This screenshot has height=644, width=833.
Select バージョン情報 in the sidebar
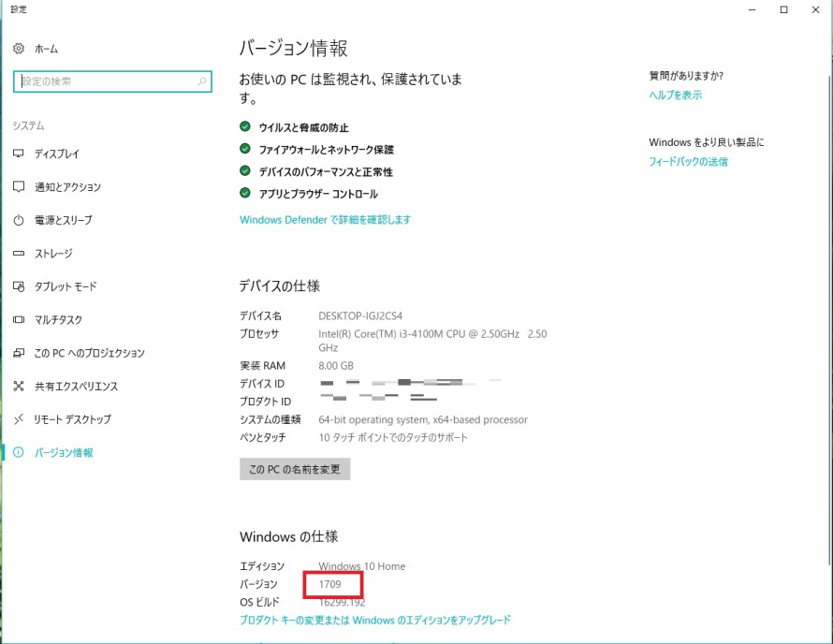[x=64, y=453]
